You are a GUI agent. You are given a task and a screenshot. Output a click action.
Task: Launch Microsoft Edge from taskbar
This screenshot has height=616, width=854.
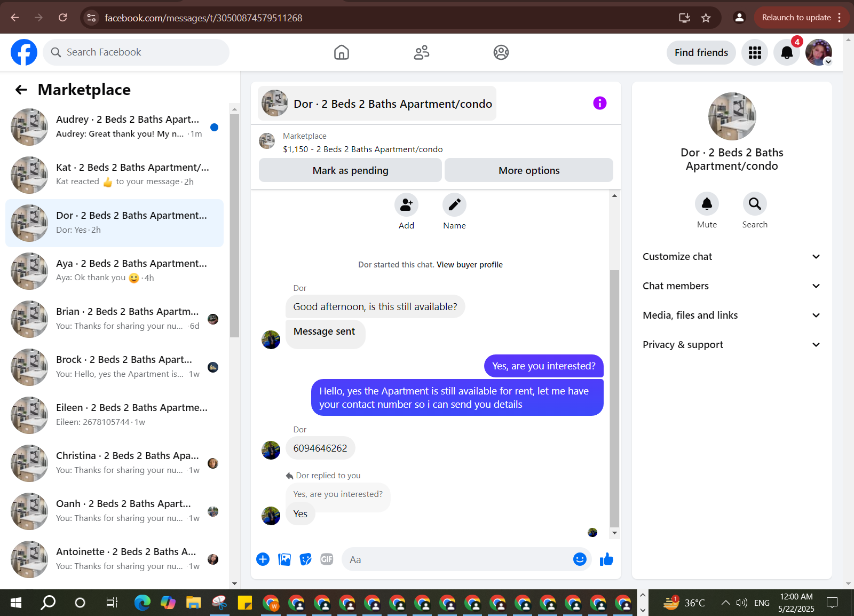point(143,603)
